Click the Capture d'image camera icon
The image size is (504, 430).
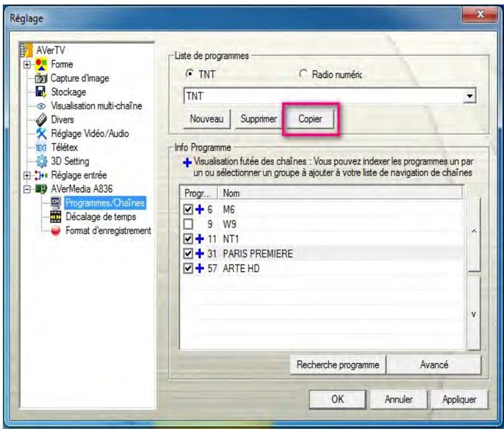[41, 78]
